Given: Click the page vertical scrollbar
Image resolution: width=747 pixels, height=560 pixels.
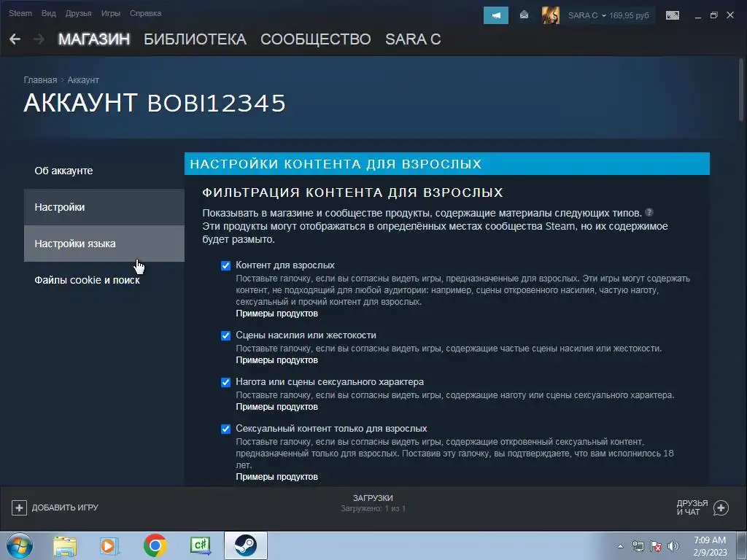Looking at the screenshot, I should (742, 90).
